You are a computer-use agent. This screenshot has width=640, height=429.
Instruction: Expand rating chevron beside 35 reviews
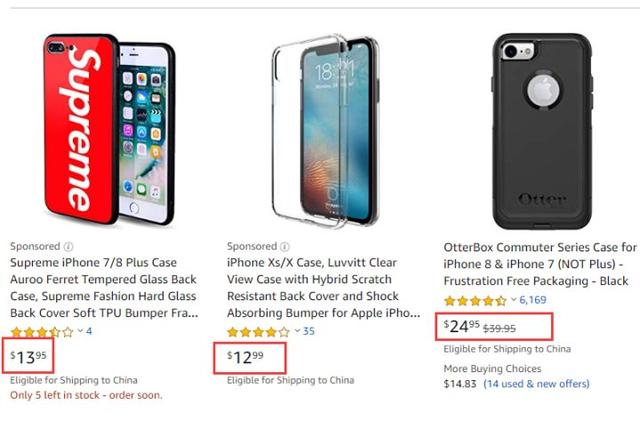[296, 331]
